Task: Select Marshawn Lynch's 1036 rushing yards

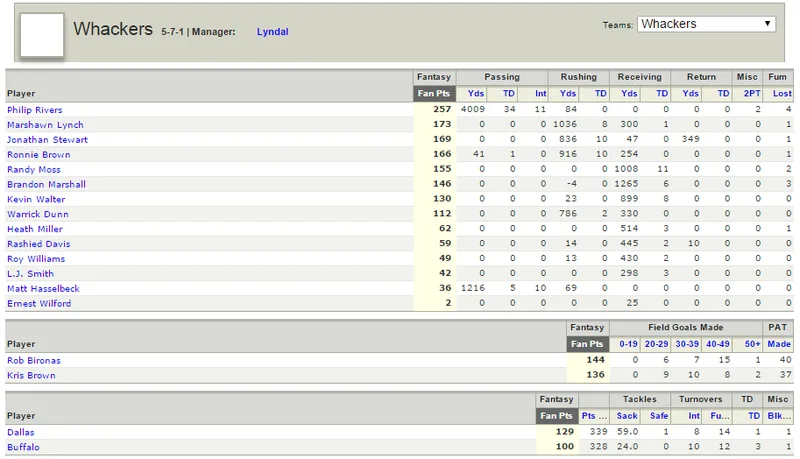Action: tap(565, 124)
